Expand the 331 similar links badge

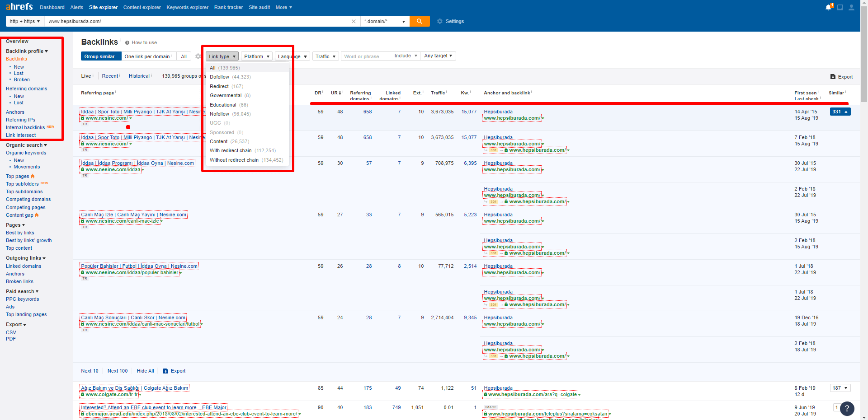coord(840,112)
